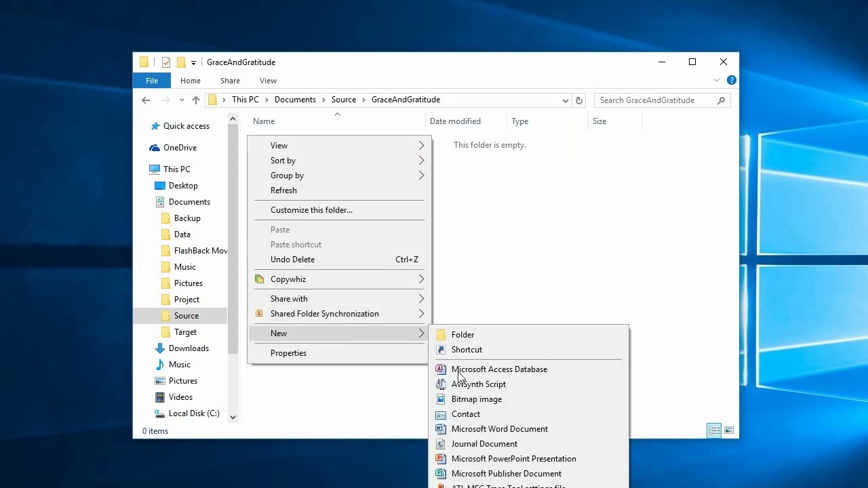Open the Project folder in tree
868x488 pixels.
pyautogui.click(x=186, y=300)
